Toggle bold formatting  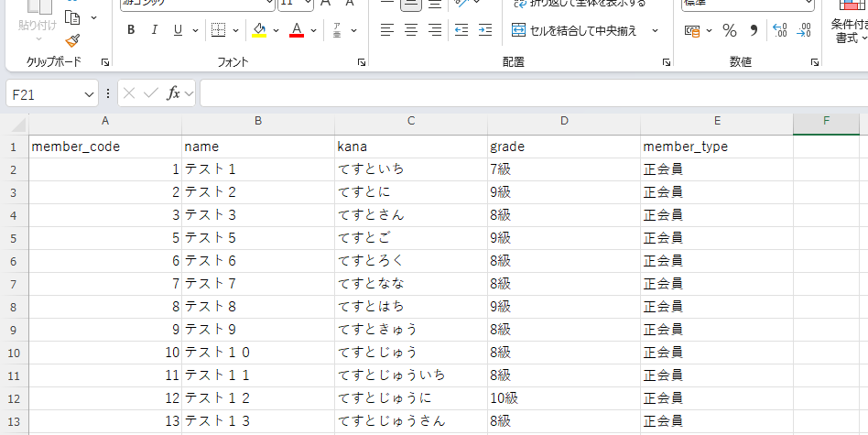pos(131,30)
